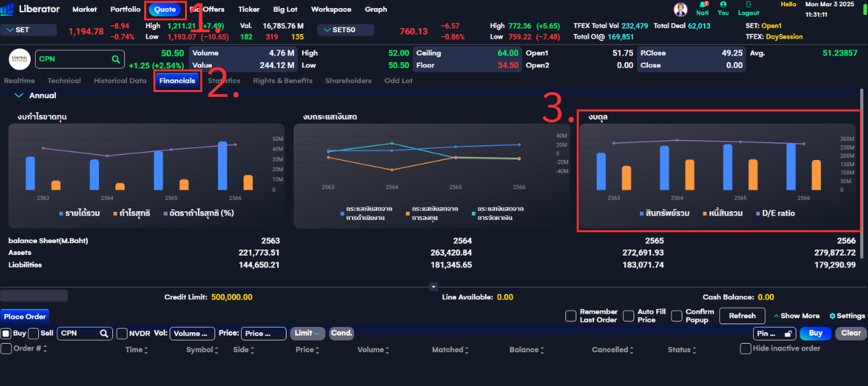Open the Workspace menu
This screenshot has height=386, width=868.
[331, 9]
